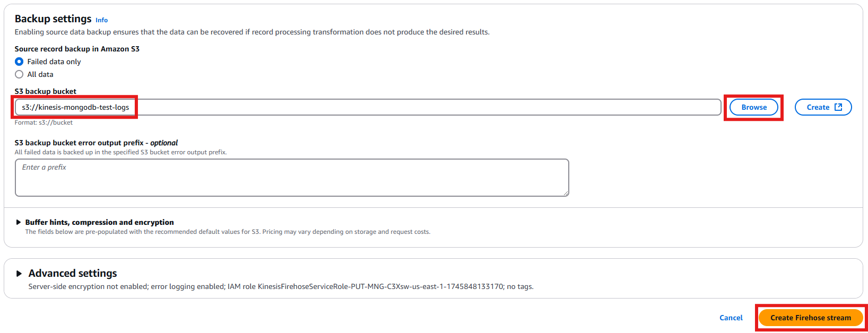Focus the error output prefix text area
The width and height of the screenshot is (868, 333).
pyautogui.click(x=292, y=178)
